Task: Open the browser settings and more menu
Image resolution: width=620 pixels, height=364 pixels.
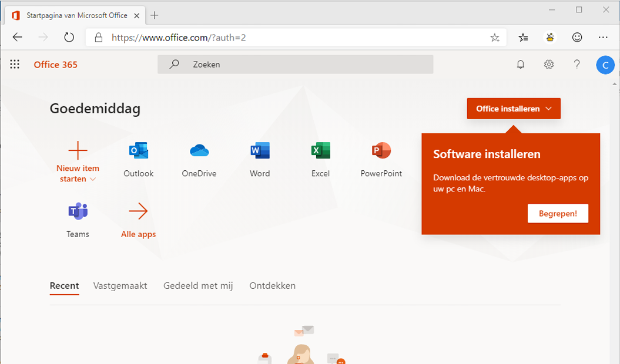Action: 603,38
